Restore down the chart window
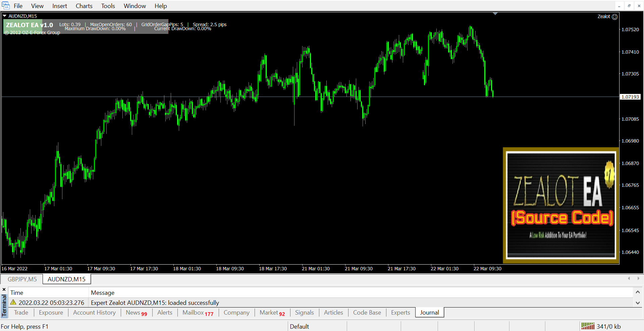644x331 pixels. click(x=629, y=6)
